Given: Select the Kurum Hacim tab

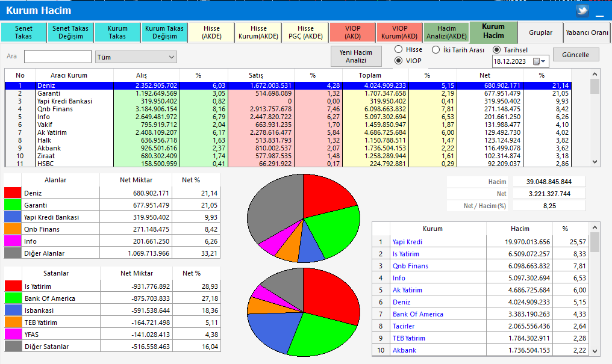Looking at the screenshot, I should 494,31.
